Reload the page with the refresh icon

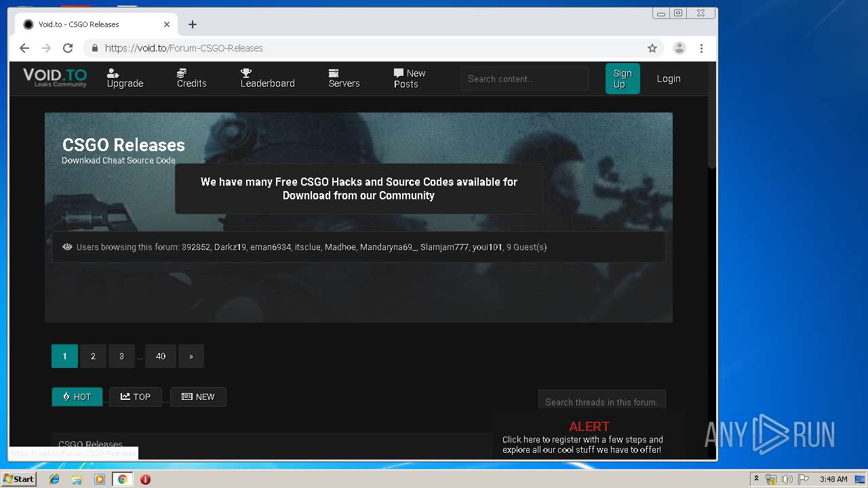(68, 48)
